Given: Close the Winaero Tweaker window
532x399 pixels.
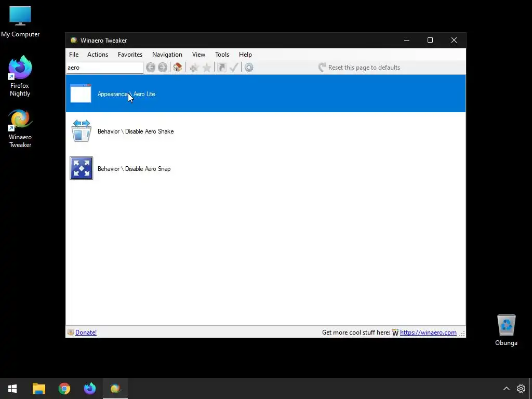Looking at the screenshot, I should pyautogui.click(x=454, y=40).
